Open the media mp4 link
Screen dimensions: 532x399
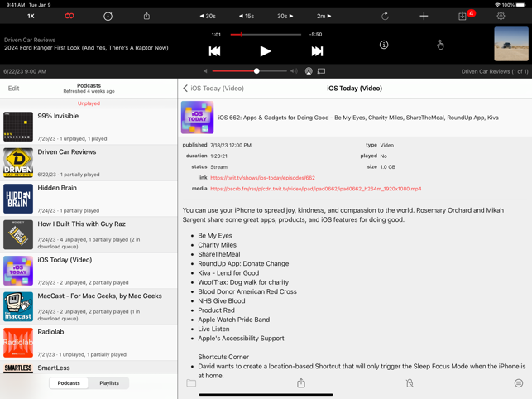[x=315, y=189]
